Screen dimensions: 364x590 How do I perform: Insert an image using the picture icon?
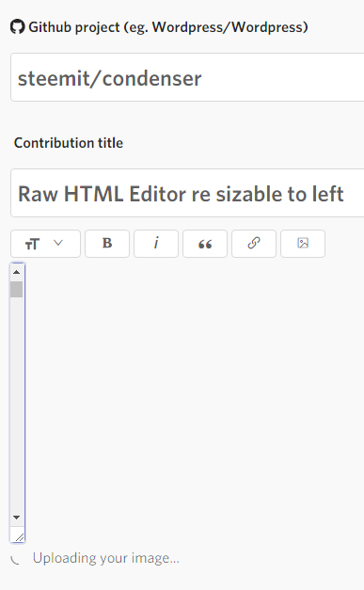(303, 244)
